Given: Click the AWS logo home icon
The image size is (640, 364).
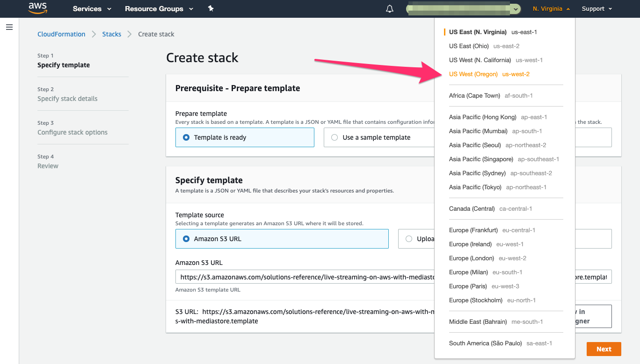Looking at the screenshot, I should [38, 8].
